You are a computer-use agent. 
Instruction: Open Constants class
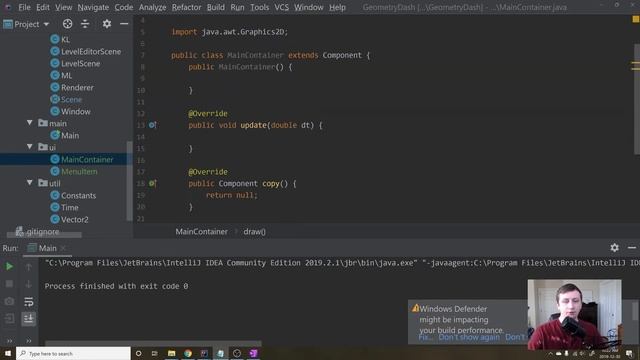(x=78, y=196)
